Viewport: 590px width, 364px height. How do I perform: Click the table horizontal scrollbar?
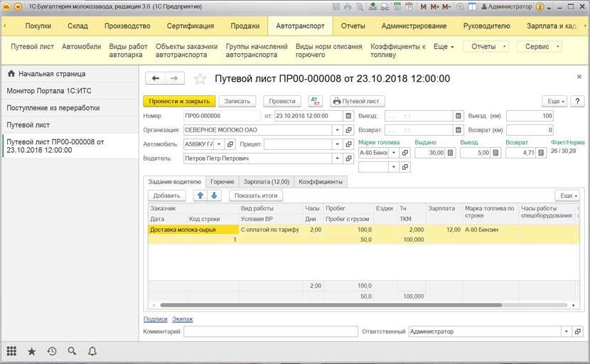pos(331,305)
